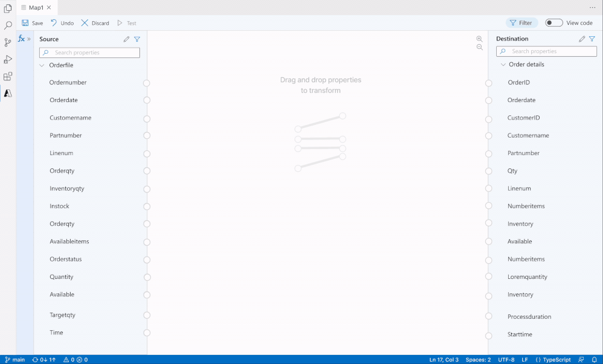Screen dimensions: 603x364
Task: Select the Availableitems source property
Action: point(69,241)
